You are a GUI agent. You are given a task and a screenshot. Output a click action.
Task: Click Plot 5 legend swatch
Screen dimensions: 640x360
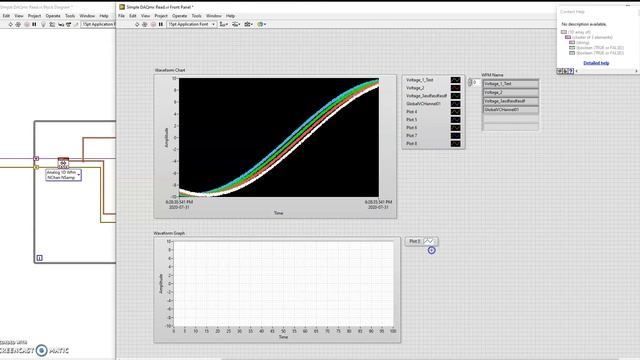point(455,120)
